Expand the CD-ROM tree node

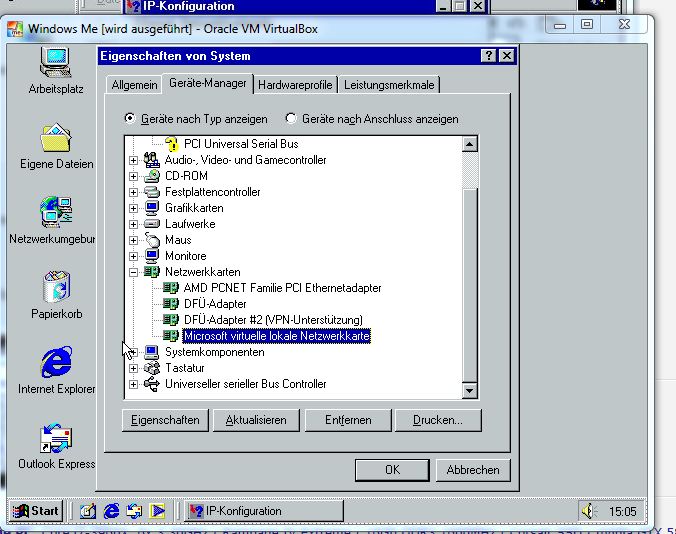coord(133,176)
